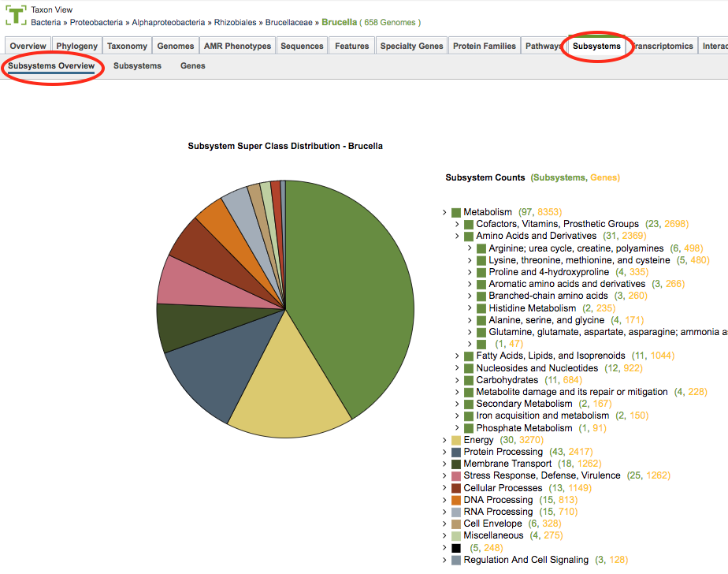
Task: Open the Genes sub-tab
Action: [x=193, y=66]
